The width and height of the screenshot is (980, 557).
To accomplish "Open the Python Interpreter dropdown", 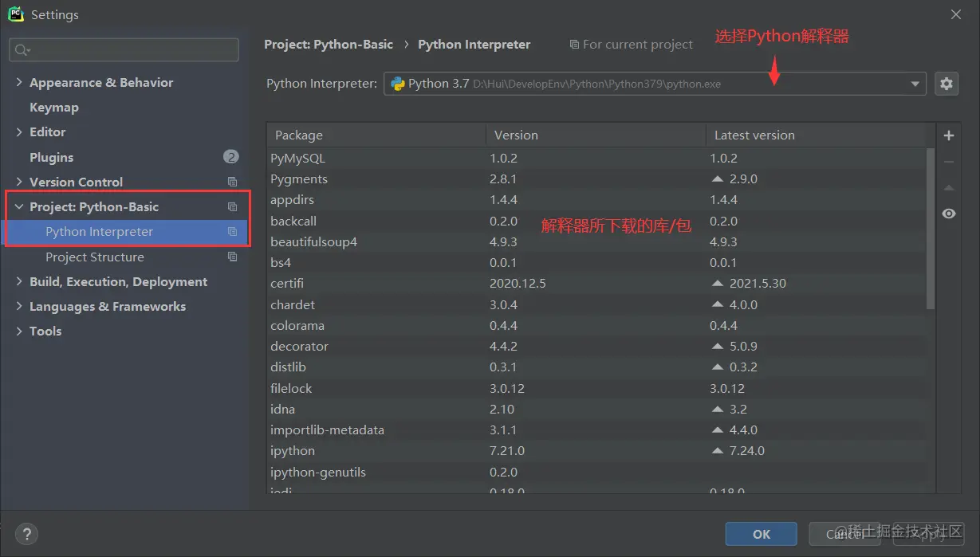I will [915, 84].
